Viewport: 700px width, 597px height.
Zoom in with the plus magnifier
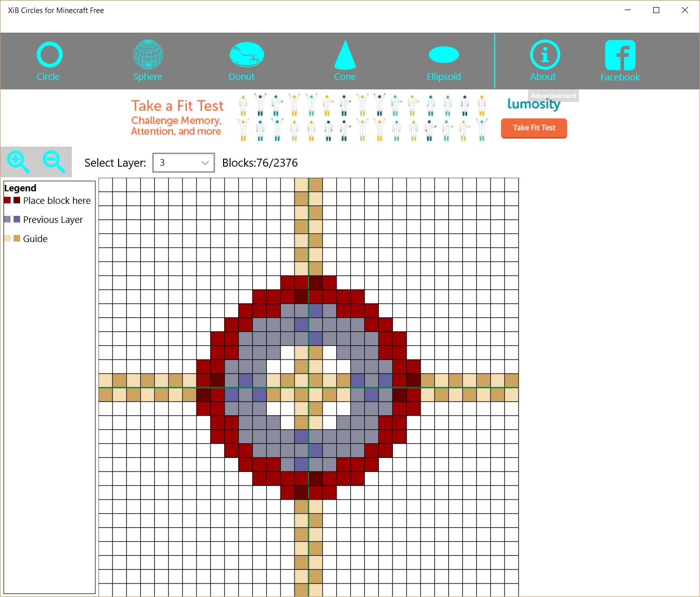click(x=18, y=162)
